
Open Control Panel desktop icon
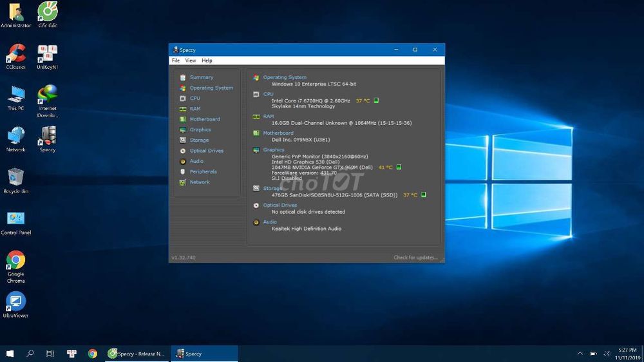[x=15, y=223]
